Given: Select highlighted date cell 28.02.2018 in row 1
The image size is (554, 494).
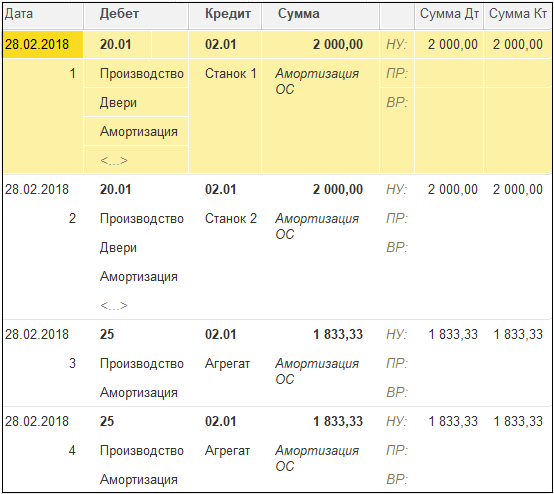Looking at the screenshot, I should coord(42,45).
